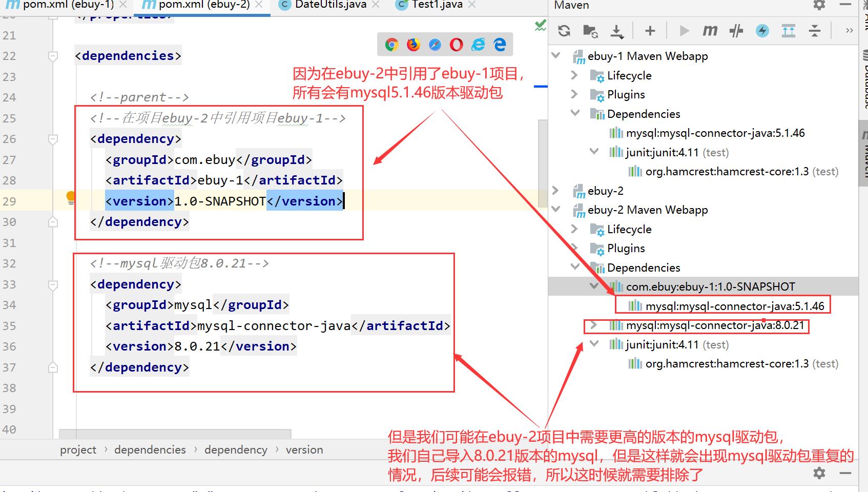Open pom.xml in Chrome browser
The height and width of the screenshot is (492, 868).
click(x=392, y=45)
